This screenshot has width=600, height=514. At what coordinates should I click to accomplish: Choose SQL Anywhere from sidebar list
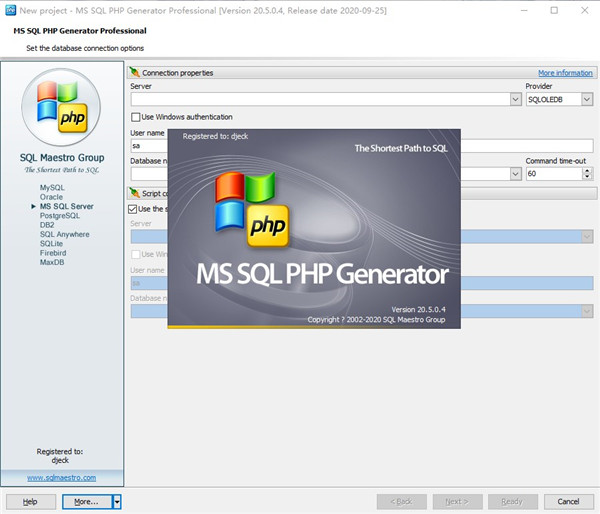click(x=64, y=235)
